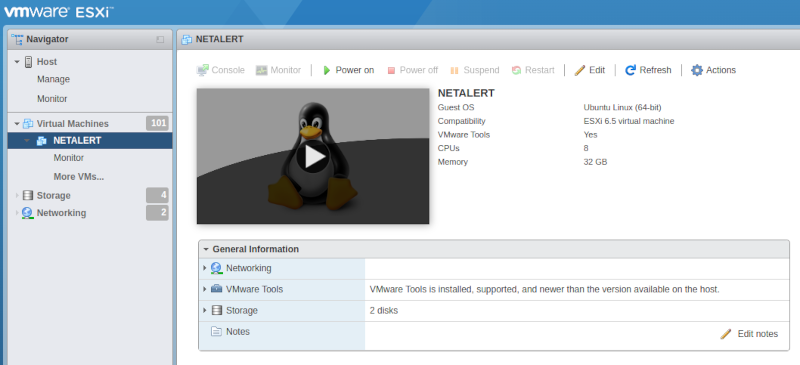Expand the Networking row in General Information

205,268
